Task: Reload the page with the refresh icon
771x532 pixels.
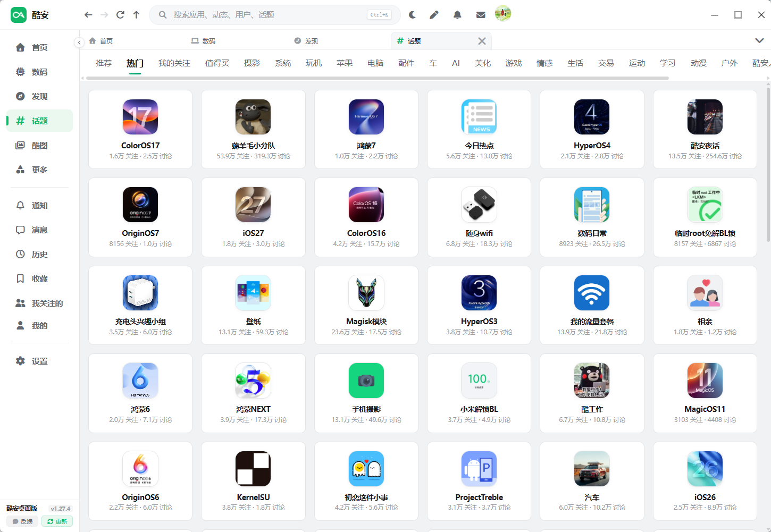Action: (x=120, y=15)
